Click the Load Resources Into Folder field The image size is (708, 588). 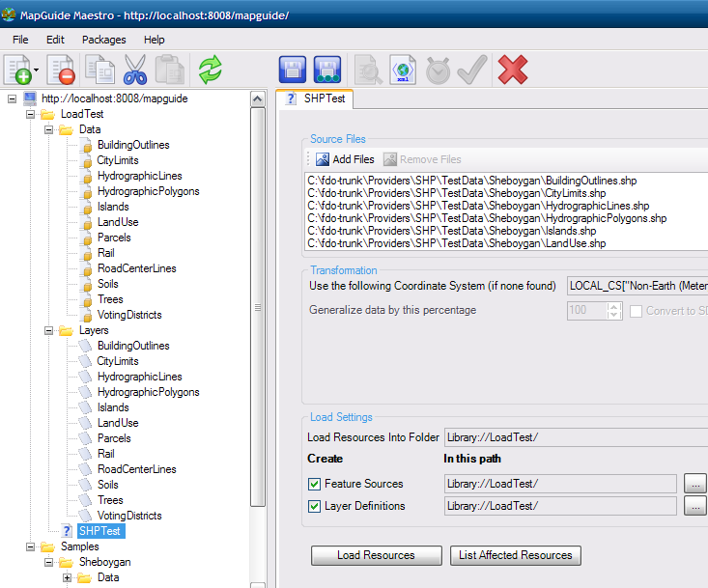click(x=576, y=437)
